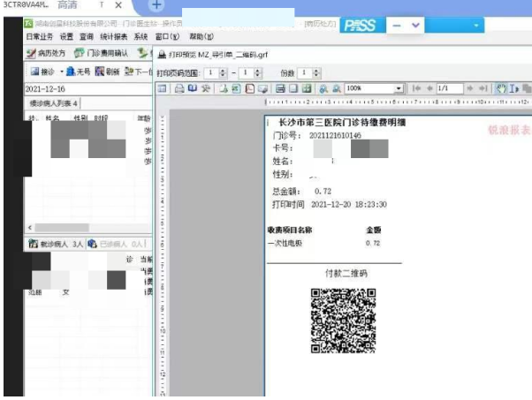Screen dimensions: 532x400
Task: Click the printer icon in preview toolbar
Action: pos(179,89)
